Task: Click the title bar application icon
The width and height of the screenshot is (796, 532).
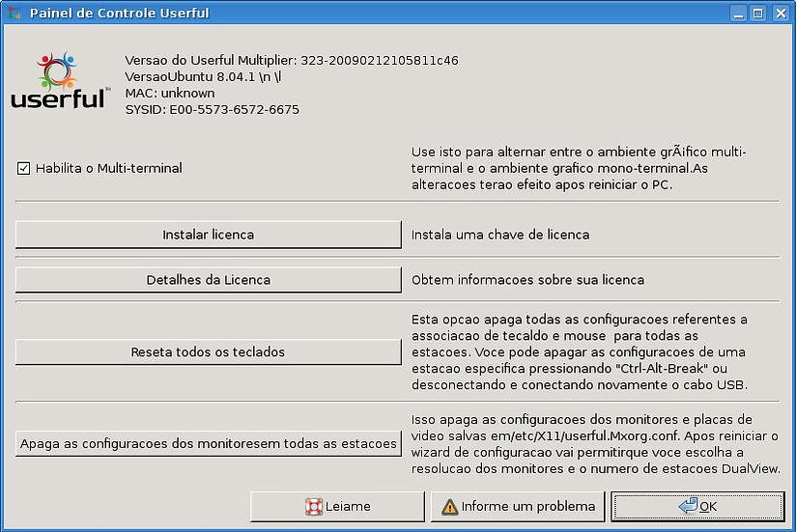Action: pos(14,13)
